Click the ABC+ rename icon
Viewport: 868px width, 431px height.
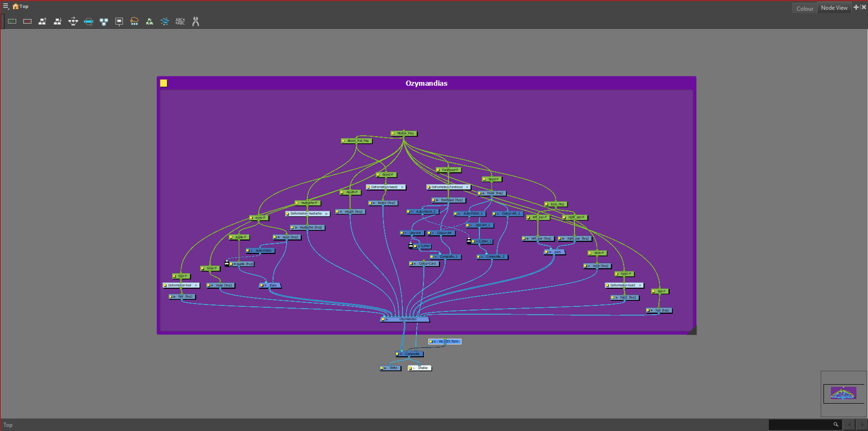180,21
